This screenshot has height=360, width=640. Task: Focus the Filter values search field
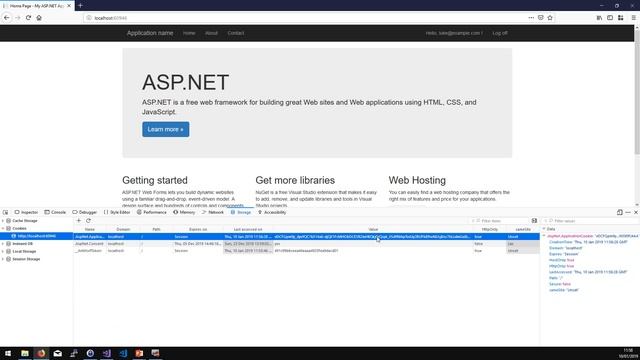click(x=590, y=221)
